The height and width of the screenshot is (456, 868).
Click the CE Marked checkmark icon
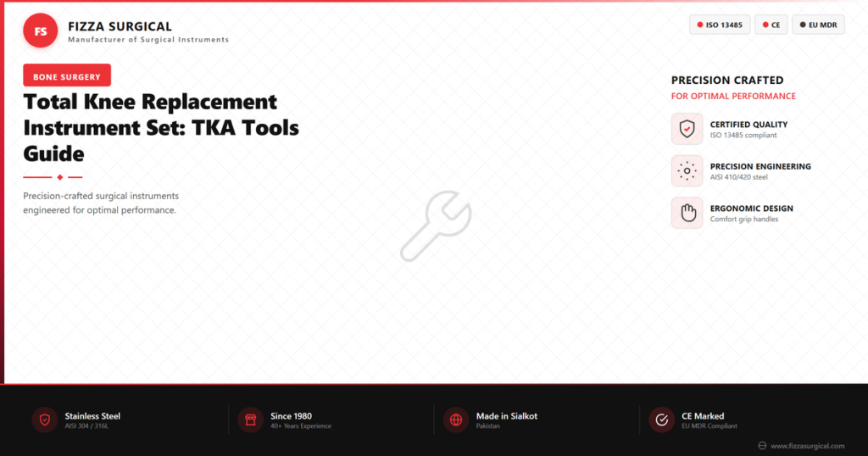pyautogui.click(x=661, y=420)
